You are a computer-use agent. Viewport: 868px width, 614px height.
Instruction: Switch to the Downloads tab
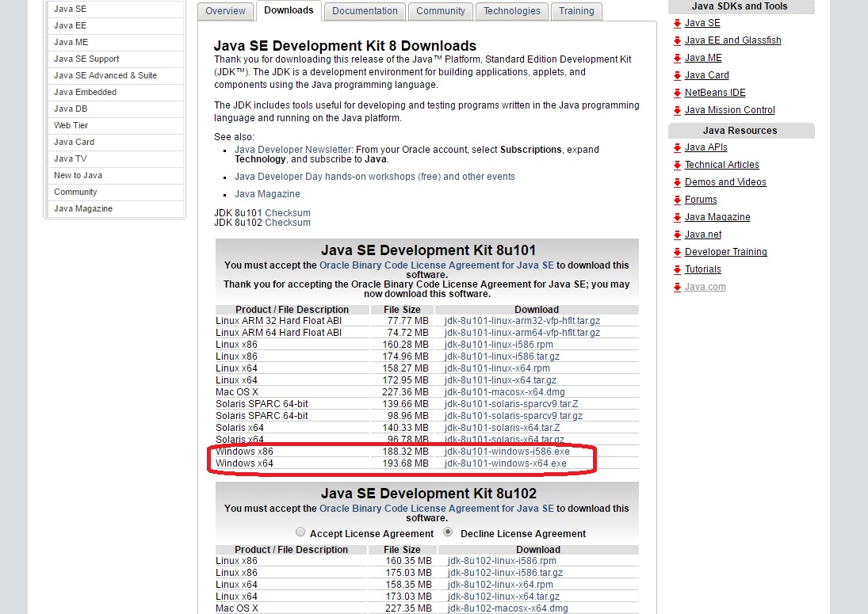pos(289,10)
